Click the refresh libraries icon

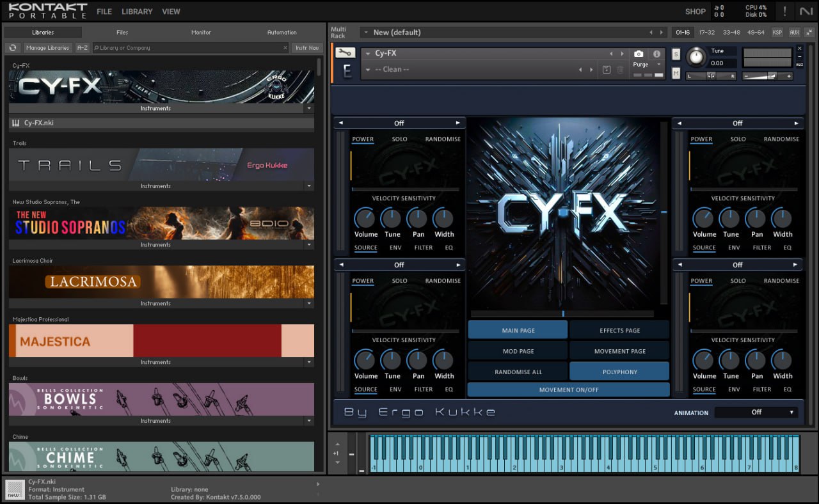[13, 47]
